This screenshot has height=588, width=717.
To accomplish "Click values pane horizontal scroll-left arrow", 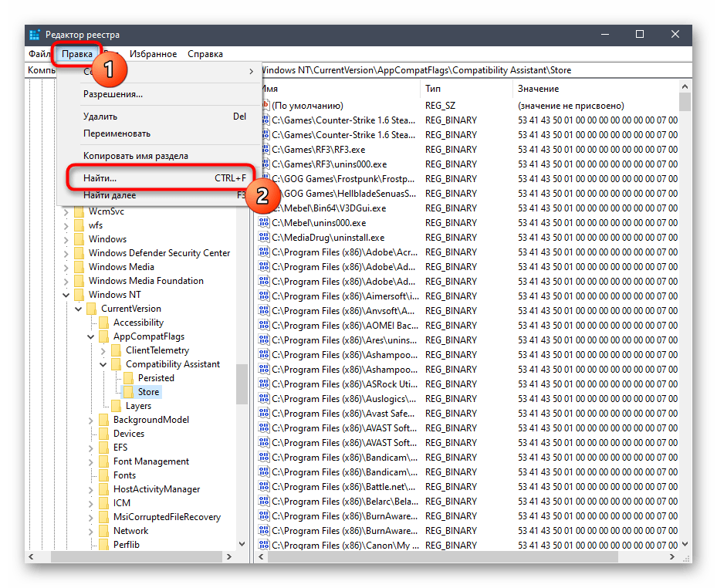I will (x=261, y=557).
